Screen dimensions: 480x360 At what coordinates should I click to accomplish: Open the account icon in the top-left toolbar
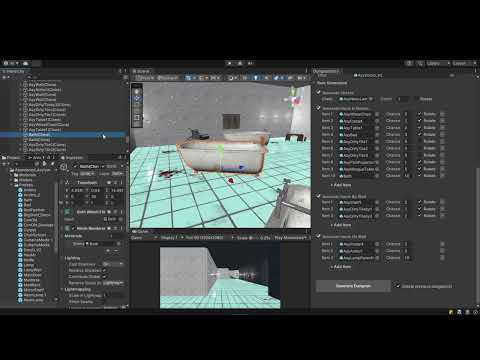[6, 63]
